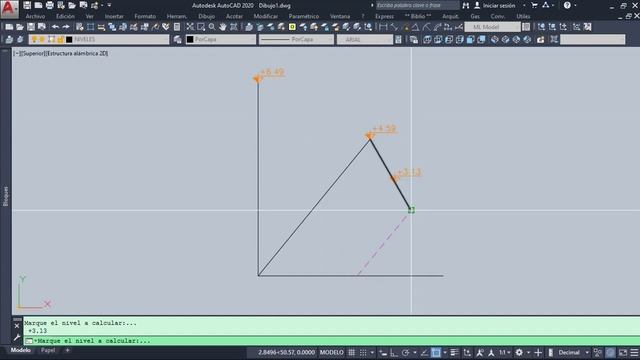Click the linear dimension icon
The image size is (640, 360).
tap(383, 27)
